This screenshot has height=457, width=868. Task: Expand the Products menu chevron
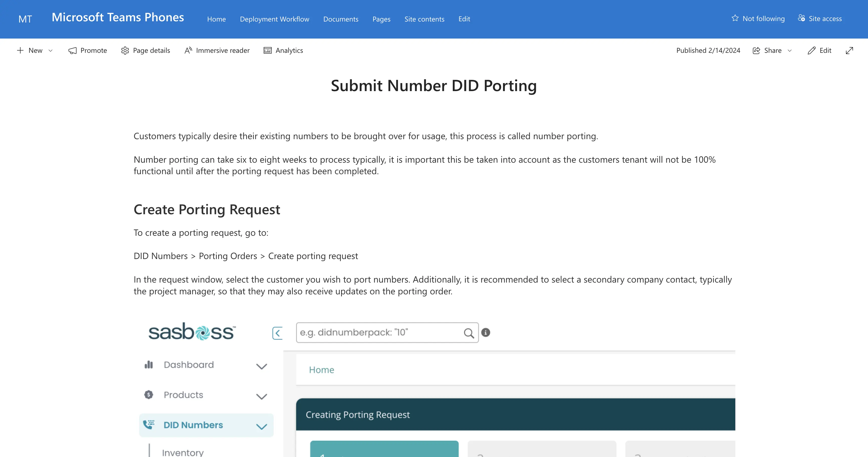pos(262,396)
